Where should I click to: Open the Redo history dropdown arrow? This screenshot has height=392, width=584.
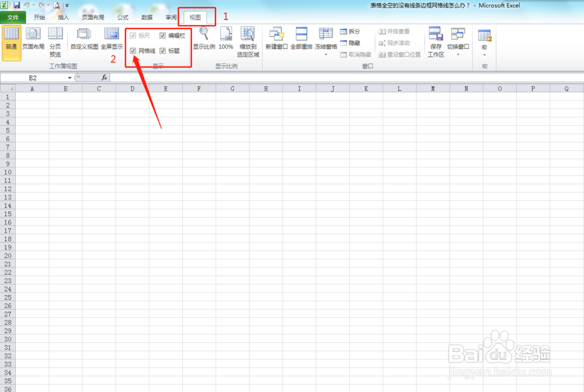(48, 5)
